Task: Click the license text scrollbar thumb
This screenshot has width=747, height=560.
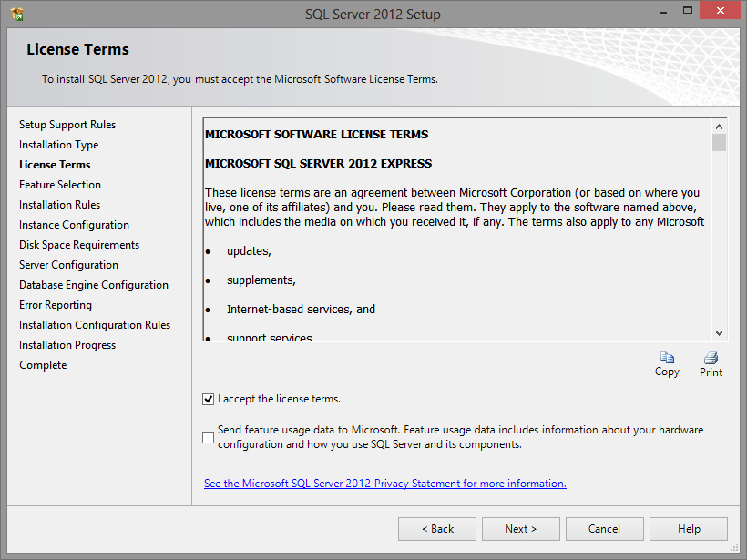Action: click(x=719, y=143)
